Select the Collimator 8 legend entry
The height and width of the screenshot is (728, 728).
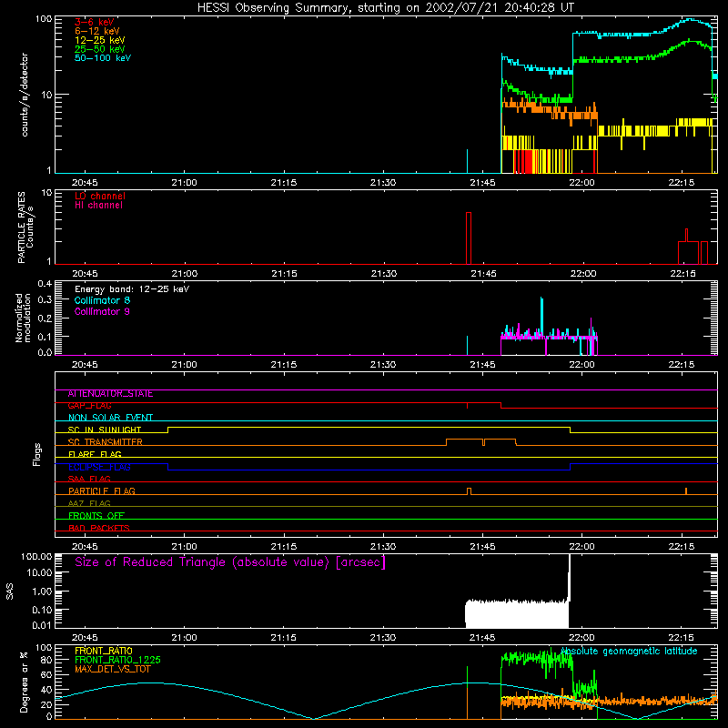102,300
